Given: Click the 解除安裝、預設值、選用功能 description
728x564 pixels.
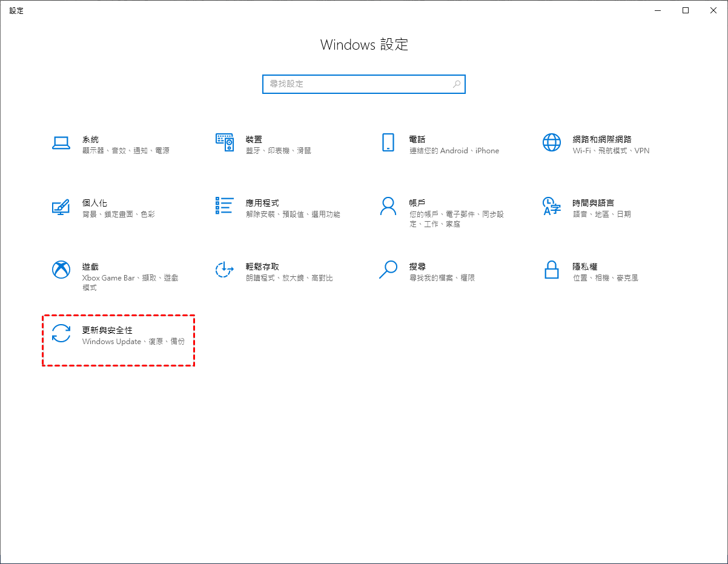Looking at the screenshot, I should tap(293, 214).
